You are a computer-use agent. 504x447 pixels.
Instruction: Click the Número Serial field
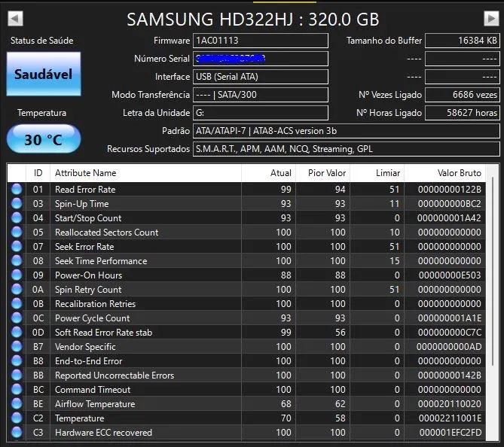[x=261, y=59]
